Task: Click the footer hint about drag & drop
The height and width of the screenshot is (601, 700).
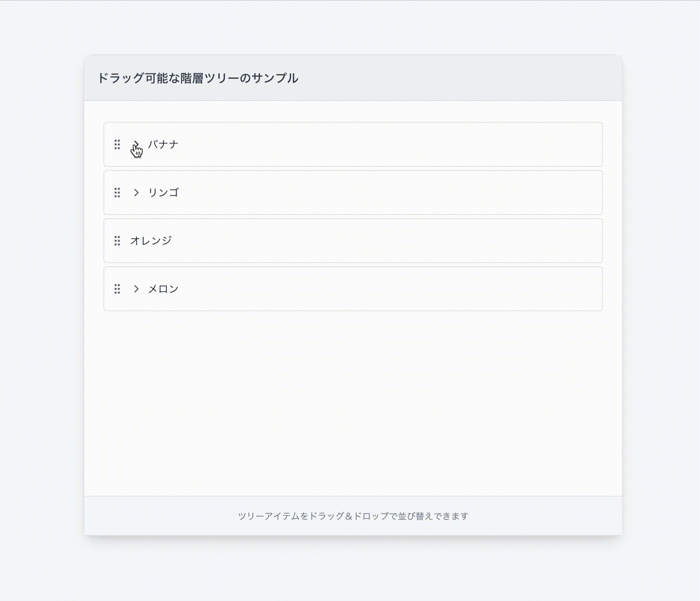Action: pyautogui.click(x=353, y=516)
